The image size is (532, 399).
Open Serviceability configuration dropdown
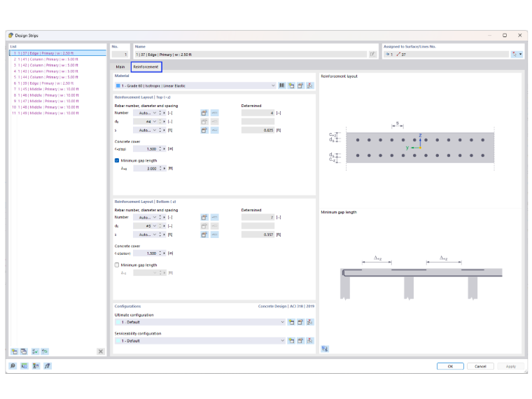point(282,341)
